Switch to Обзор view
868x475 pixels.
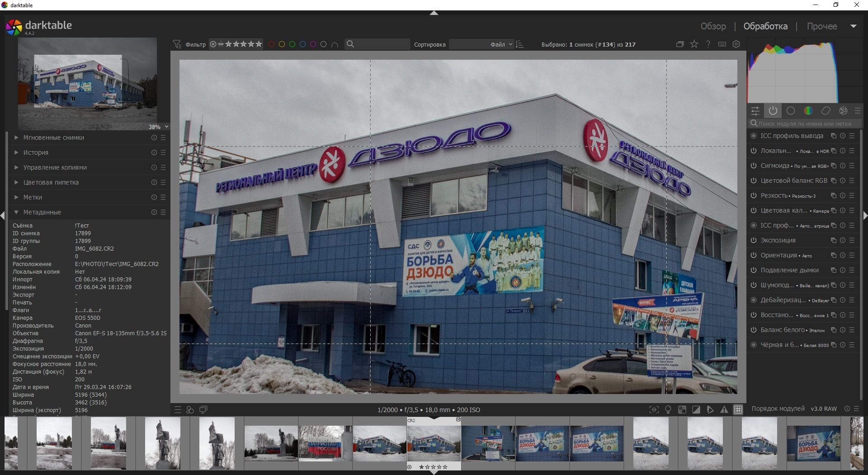pos(713,26)
